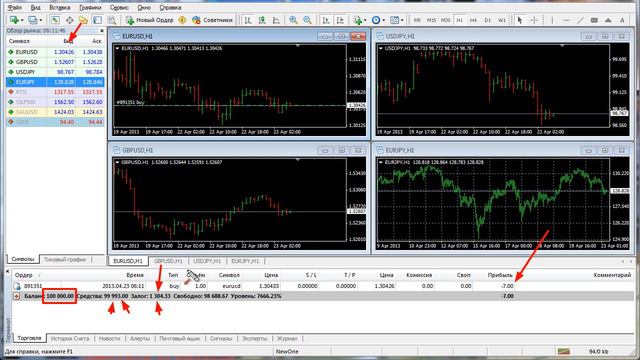Open Почтовый ящик terminal tab

tap(180, 338)
